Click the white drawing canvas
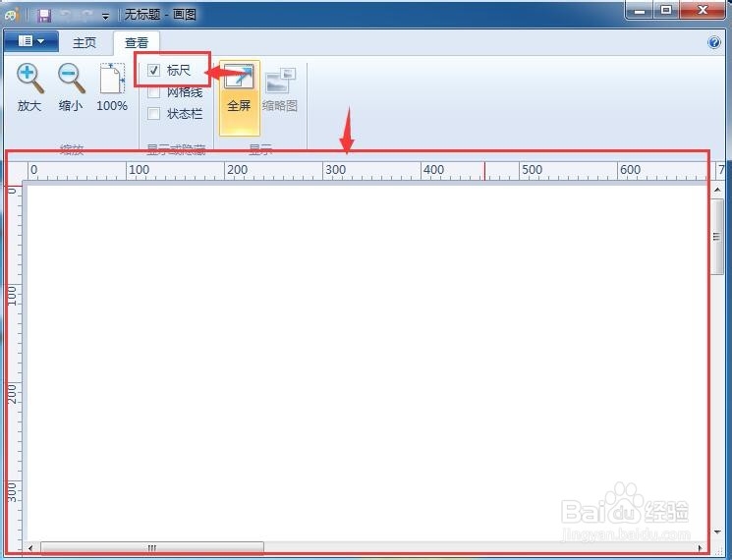Screen dimensions: 732x560 [x=366, y=364]
